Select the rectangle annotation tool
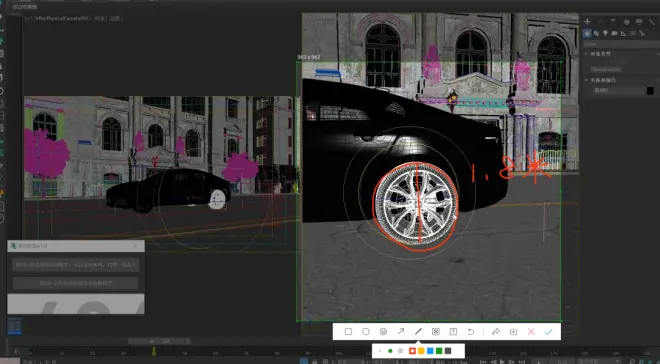The width and height of the screenshot is (660, 364). (x=348, y=332)
